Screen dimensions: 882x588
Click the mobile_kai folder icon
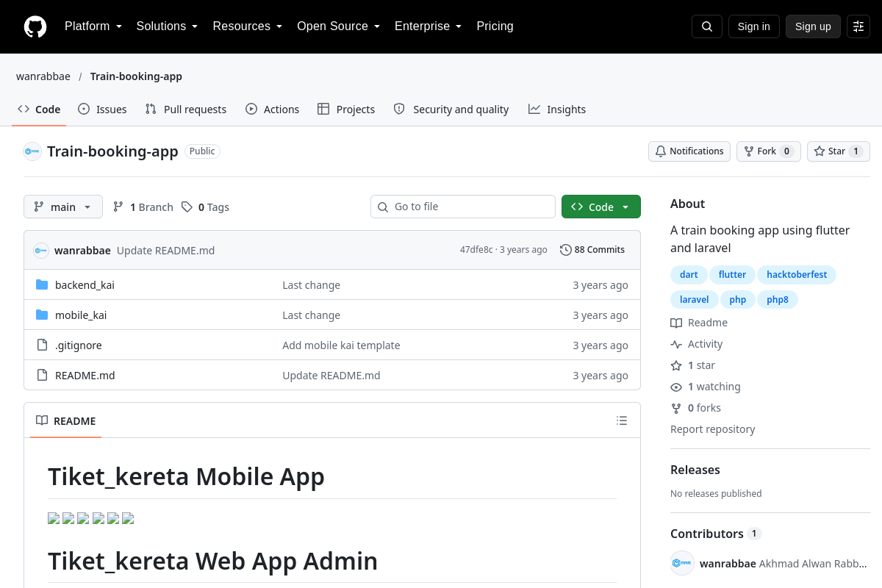click(x=42, y=315)
